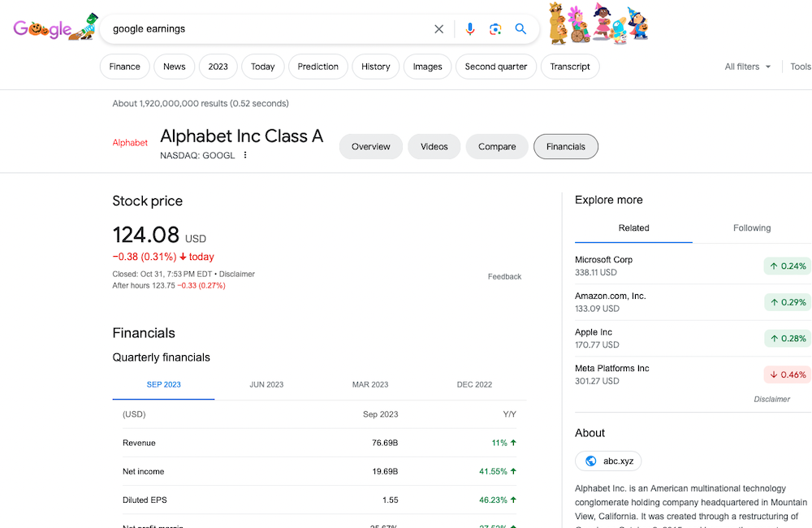The height and width of the screenshot is (528, 812).
Task: Open the Disclaimer link under stock price
Action: point(236,274)
